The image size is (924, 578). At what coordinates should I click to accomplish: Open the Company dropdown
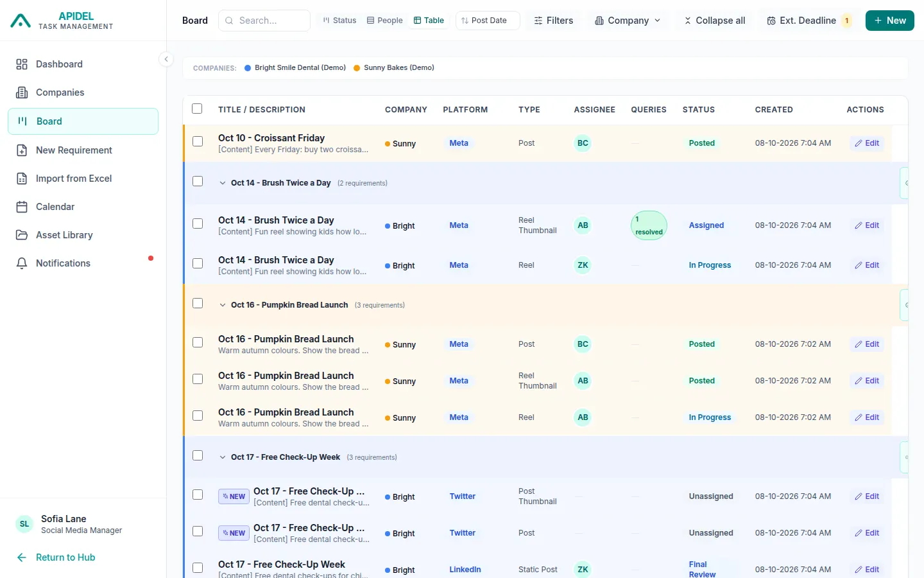tap(627, 21)
